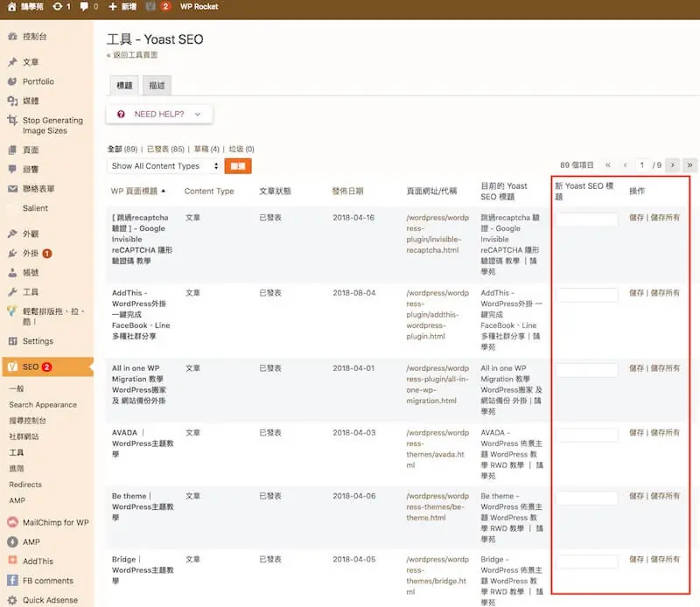The width and height of the screenshot is (700, 607).
Task: Open the updates icon in admin bar
Action: 58,6
